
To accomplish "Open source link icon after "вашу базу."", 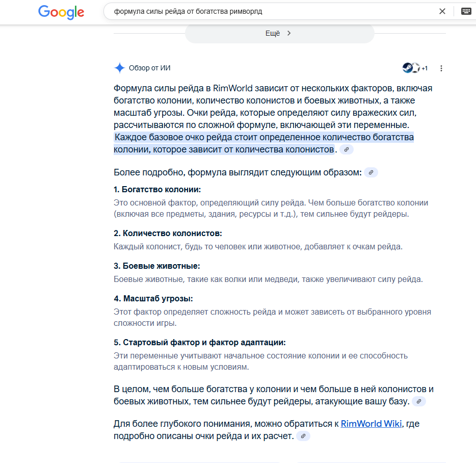I will (418, 401).
